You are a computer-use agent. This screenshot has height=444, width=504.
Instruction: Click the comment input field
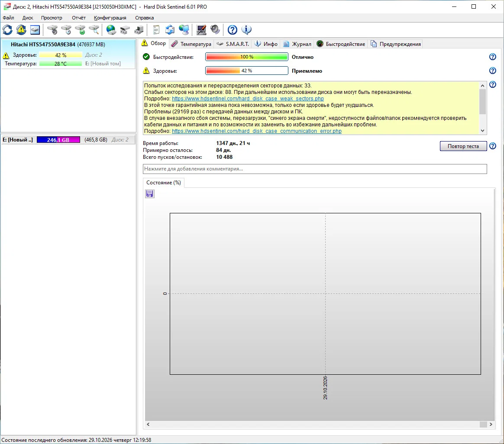(315, 169)
